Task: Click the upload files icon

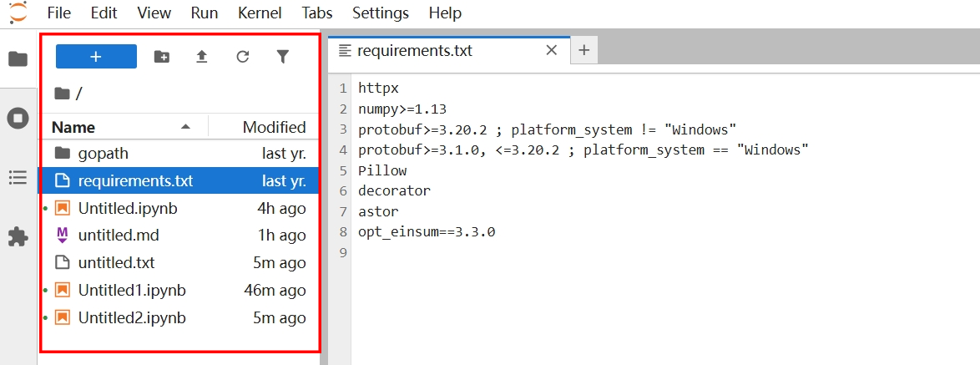Action: pos(201,57)
